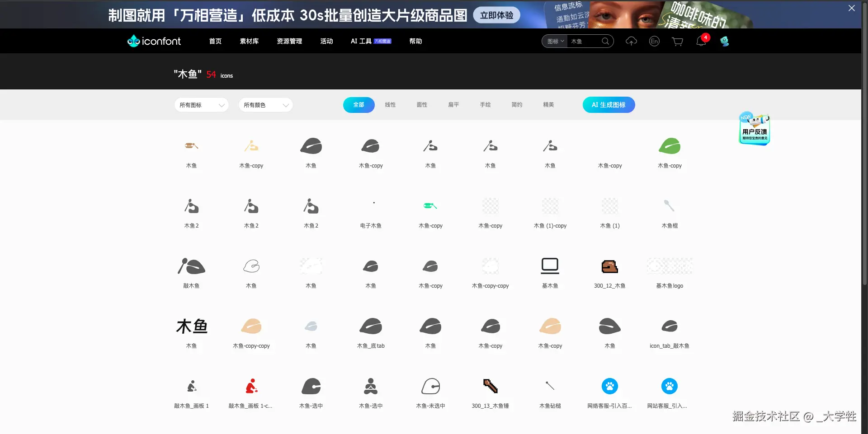Open the shopping cart icon

(x=677, y=41)
